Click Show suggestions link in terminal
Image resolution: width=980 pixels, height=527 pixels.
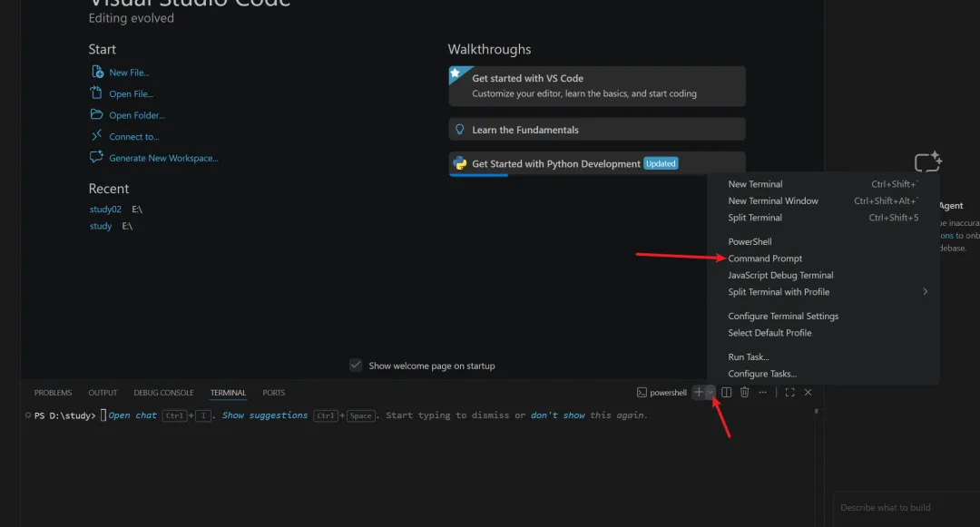(x=264, y=415)
